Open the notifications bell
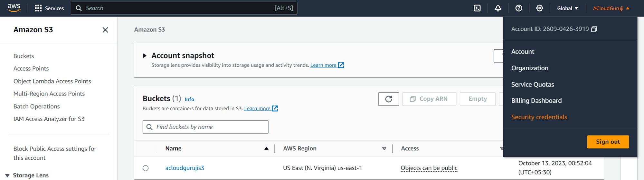 click(498, 8)
